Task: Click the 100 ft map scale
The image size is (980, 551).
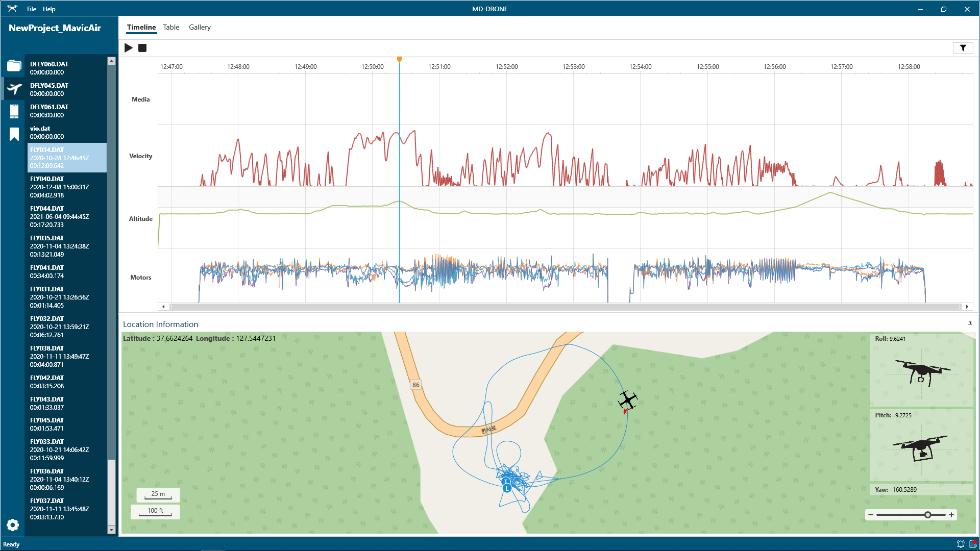Action: point(155,511)
